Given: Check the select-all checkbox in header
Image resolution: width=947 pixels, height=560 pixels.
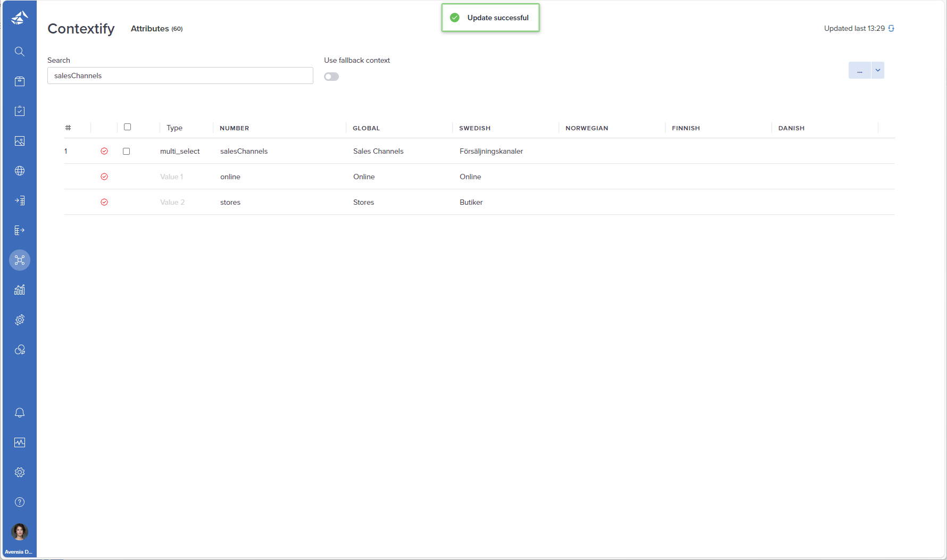Looking at the screenshot, I should [127, 127].
